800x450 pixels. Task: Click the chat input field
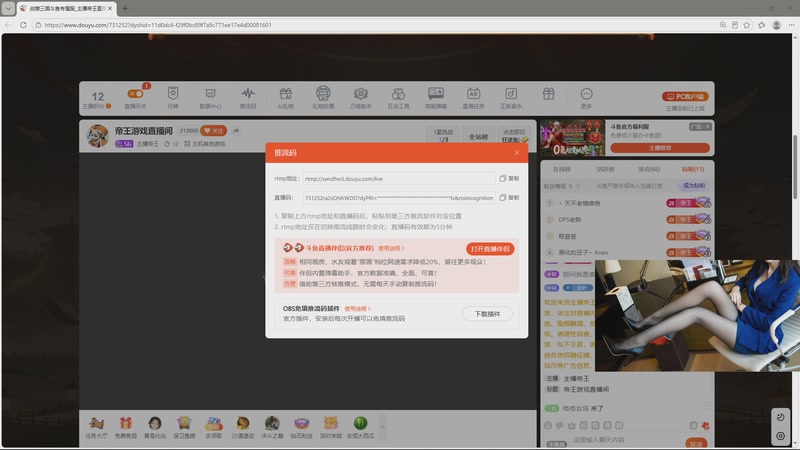(627, 440)
